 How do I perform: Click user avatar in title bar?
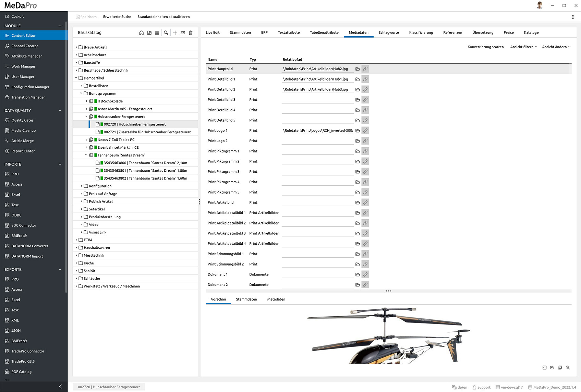pyautogui.click(x=540, y=5)
